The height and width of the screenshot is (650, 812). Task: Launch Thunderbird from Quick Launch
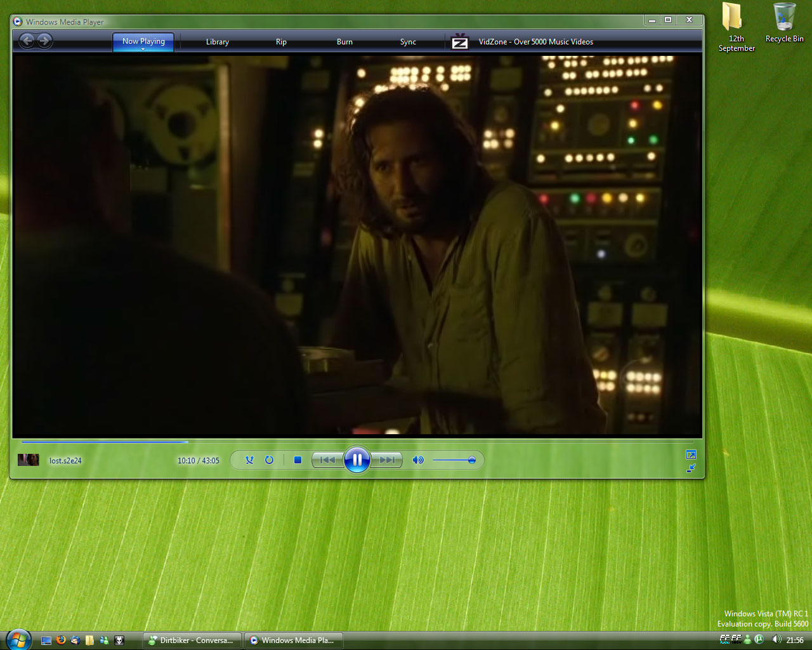point(75,640)
